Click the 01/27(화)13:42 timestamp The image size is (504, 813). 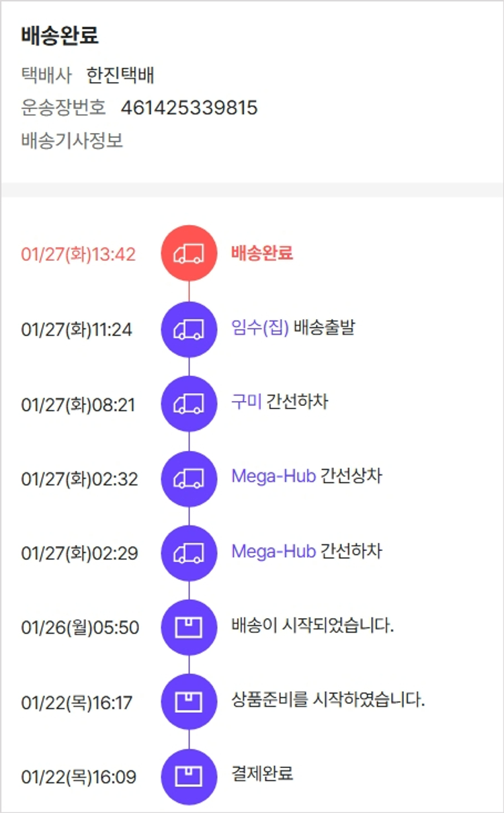coord(79,255)
